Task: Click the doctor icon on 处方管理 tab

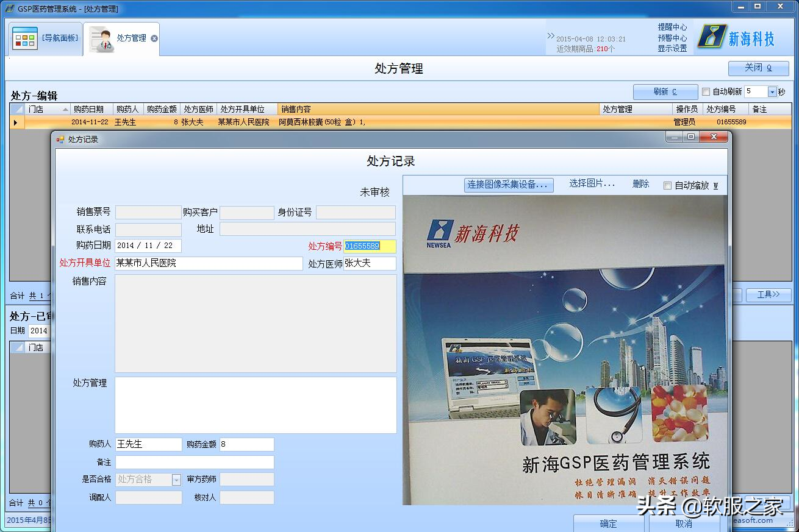Action: pyautogui.click(x=102, y=40)
